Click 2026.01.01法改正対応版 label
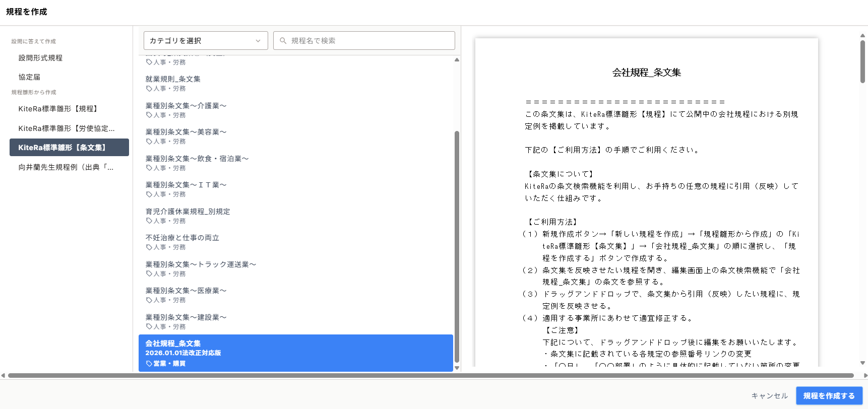Screen dimensions: 868x409 (x=183, y=353)
